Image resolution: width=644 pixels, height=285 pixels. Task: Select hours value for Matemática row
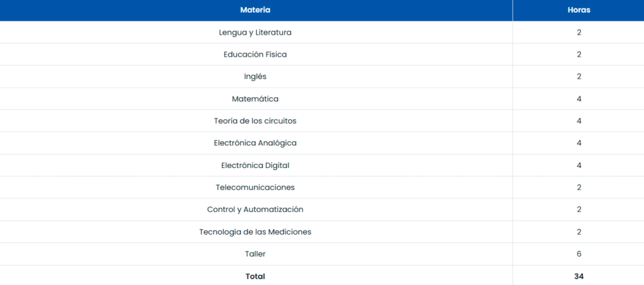tap(579, 99)
